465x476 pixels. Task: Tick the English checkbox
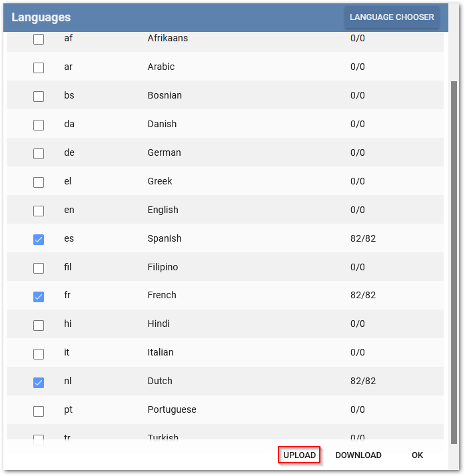point(39,211)
